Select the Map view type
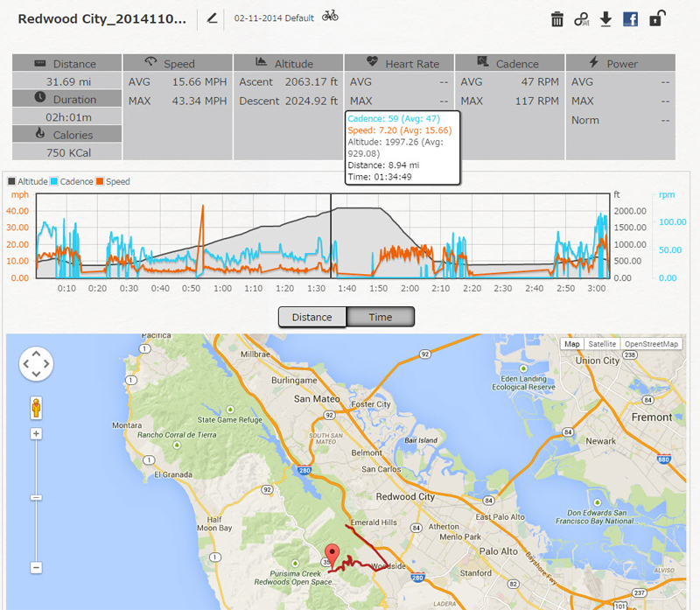The image size is (700, 610). coord(572,344)
